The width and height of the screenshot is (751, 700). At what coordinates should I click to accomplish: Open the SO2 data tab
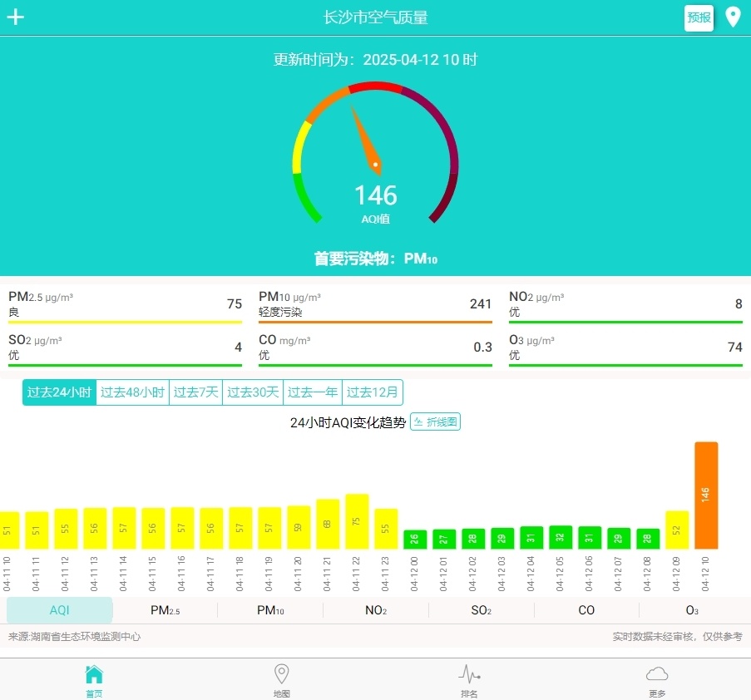(x=480, y=610)
